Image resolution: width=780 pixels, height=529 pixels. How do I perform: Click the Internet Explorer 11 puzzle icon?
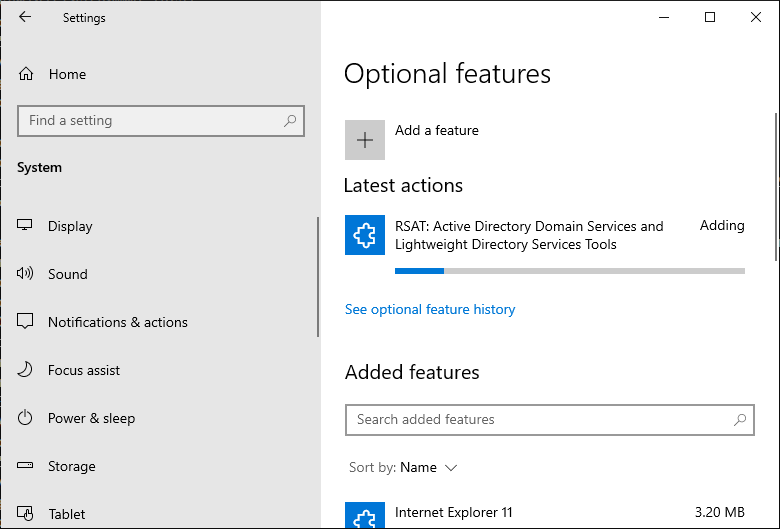[365, 515]
